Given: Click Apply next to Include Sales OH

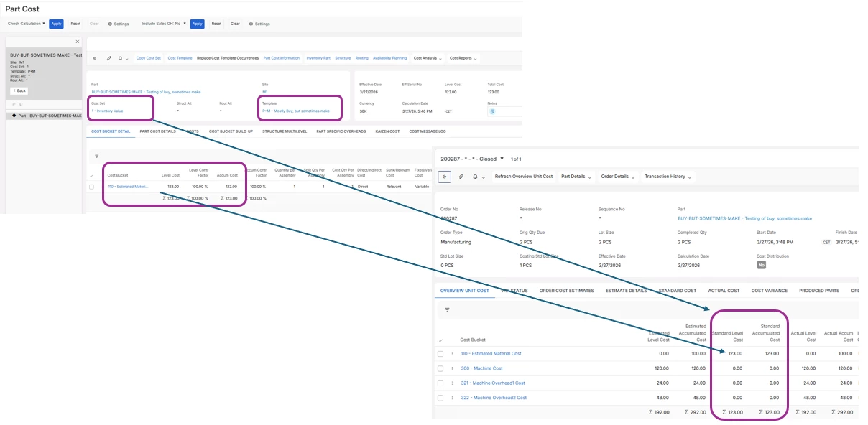Looking at the screenshot, I should click(x=198, y=24).
